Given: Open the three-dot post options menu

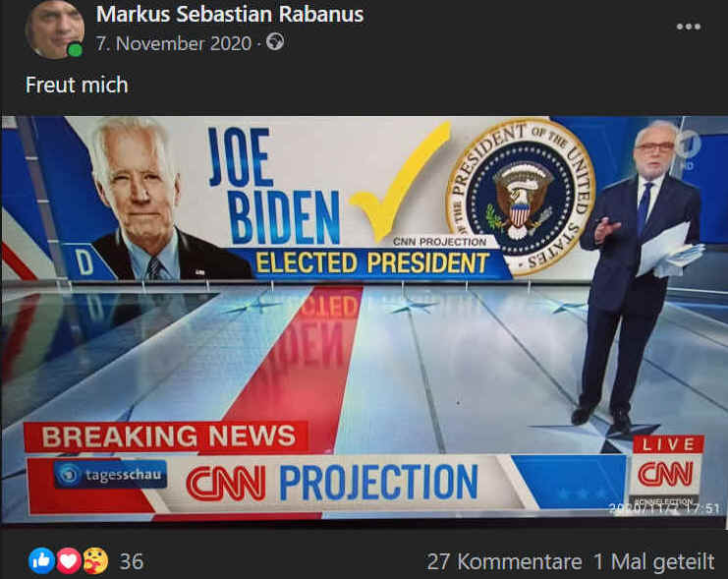Looking at the screenshot, I should (689, 27).
